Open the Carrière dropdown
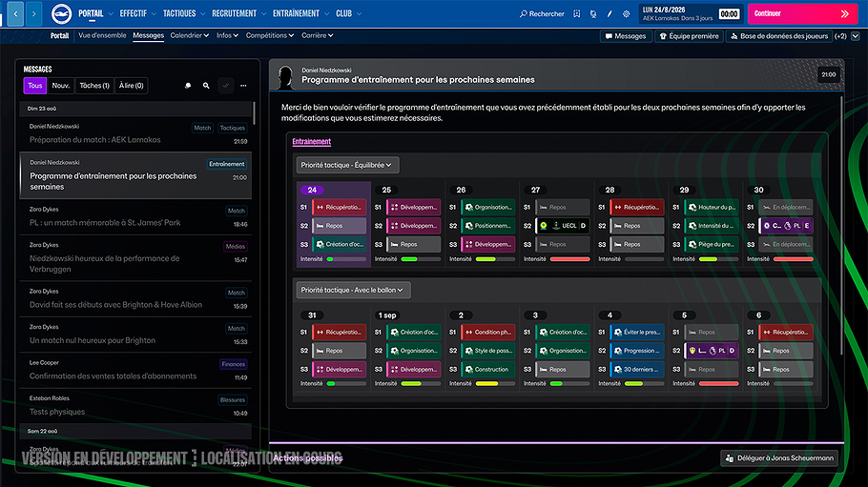868x487 pixels. [x=318, y=35]
